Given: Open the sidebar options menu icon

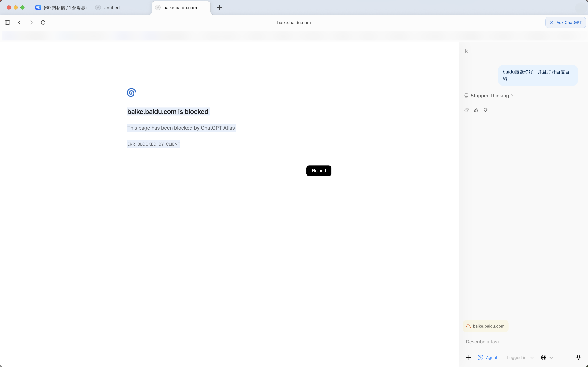Looking at the screenshot, I should 580,51.
